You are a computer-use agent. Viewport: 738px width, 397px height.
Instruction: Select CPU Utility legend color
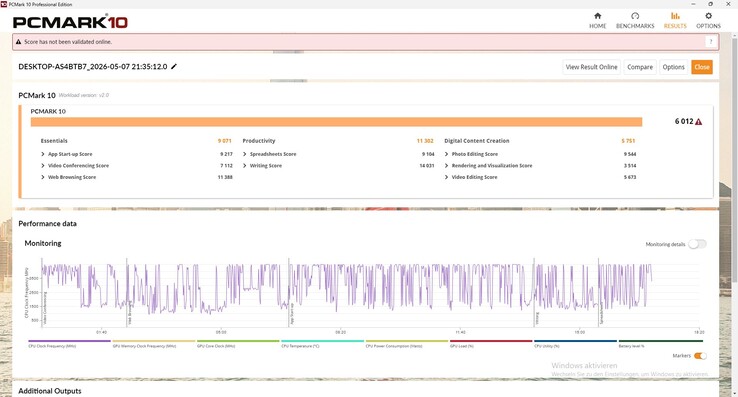click(575, 341)
